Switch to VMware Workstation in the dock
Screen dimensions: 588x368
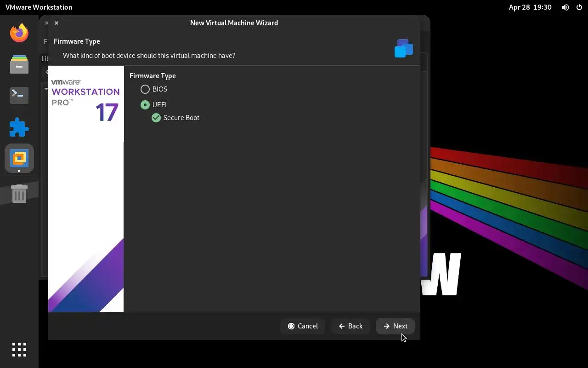click(19, 158)
